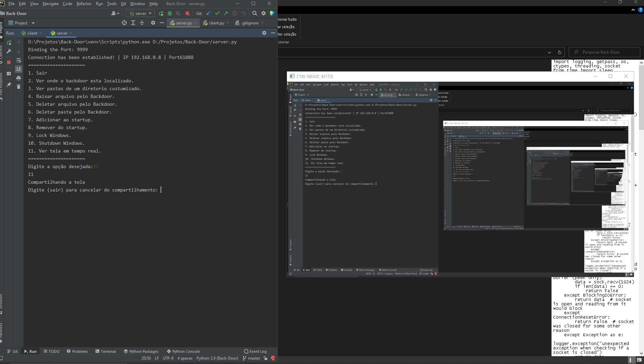Screen dimensions: 644x364
Task: Toggle scroll-to-end in the console
Action: [19, 69]
